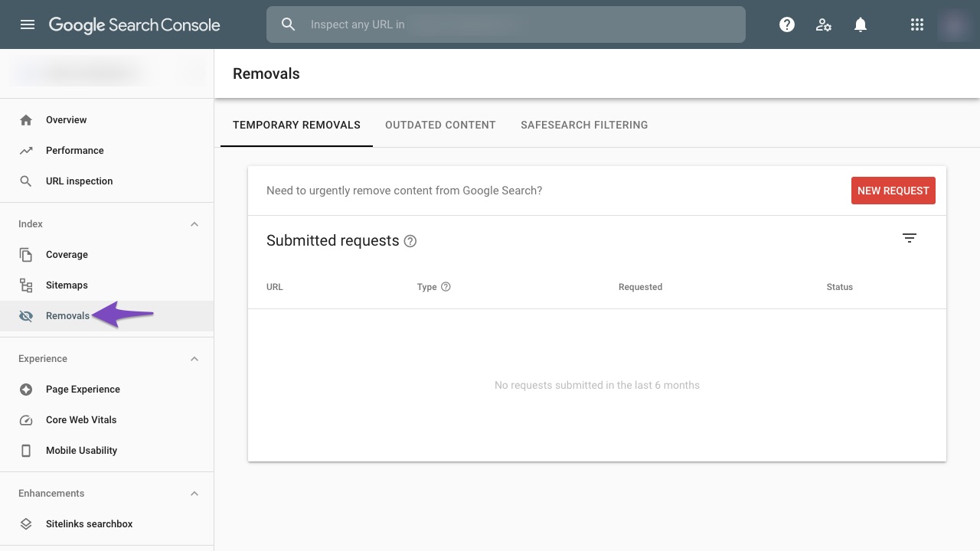Screen dimensions: 980x551
Task: Collapse the Index section
Action: (194, 224)
